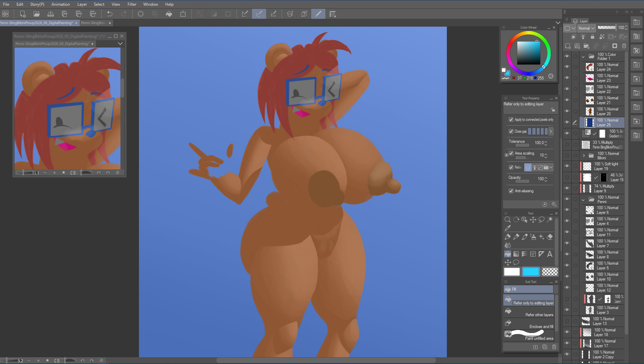Expand the Bikini layer folder
The width and height of the screenshot is (644, 364).
[x=584, y=156]
